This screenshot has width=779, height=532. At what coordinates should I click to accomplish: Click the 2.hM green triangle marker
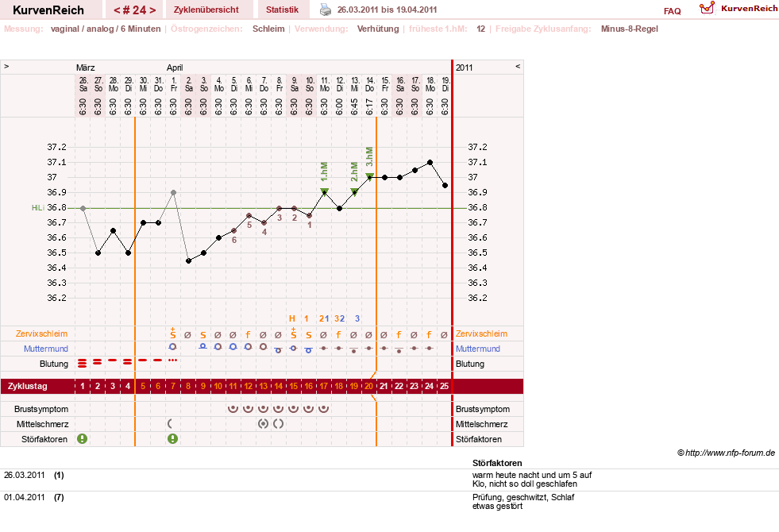(x=354, y=191)
